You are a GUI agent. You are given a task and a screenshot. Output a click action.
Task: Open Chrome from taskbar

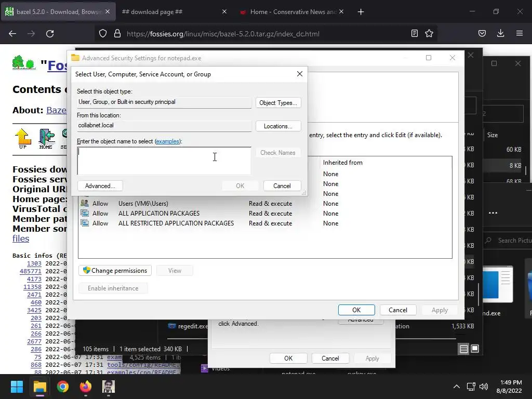[63, 387]
